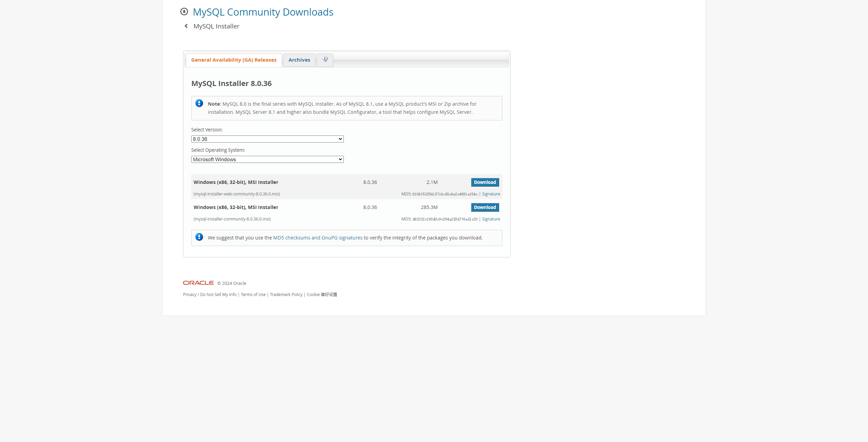Viewport: 868px width, 442px height.
Task: Click the Cookie preferences footer link
Action: pyautogui.click(x=321, y=295)
